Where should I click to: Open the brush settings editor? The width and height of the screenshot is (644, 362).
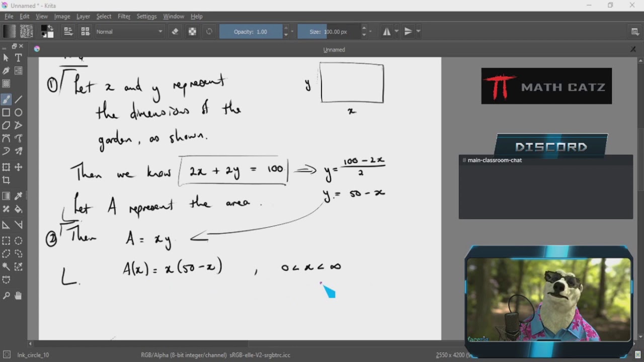click(69, 31)
